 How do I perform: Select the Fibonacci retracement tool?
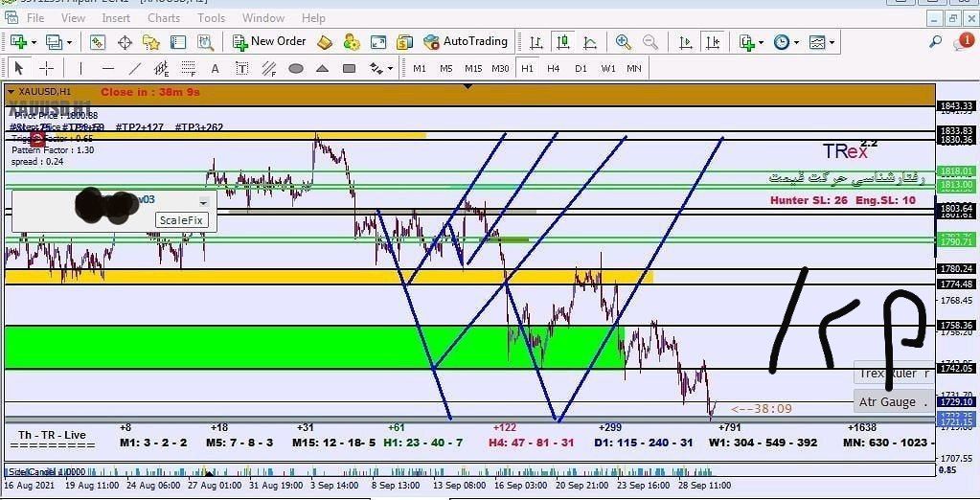(x=188, y=68)
